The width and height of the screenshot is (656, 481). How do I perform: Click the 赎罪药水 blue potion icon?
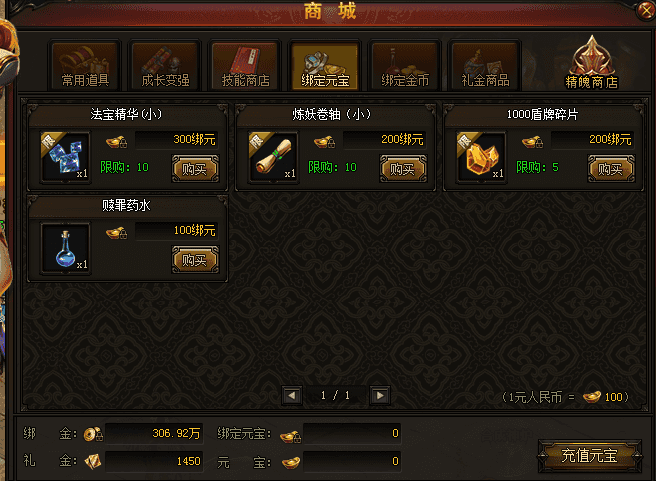(65, 248)
